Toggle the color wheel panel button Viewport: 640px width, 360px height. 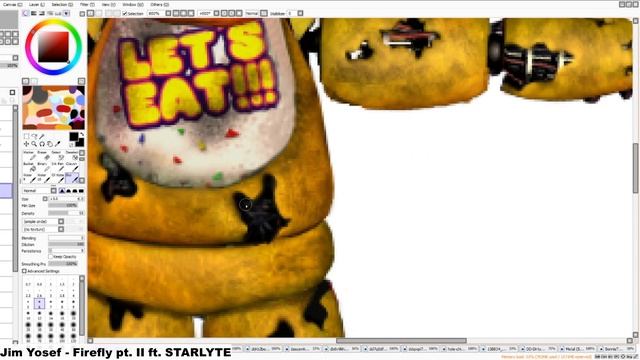click(x=26, y=13)
